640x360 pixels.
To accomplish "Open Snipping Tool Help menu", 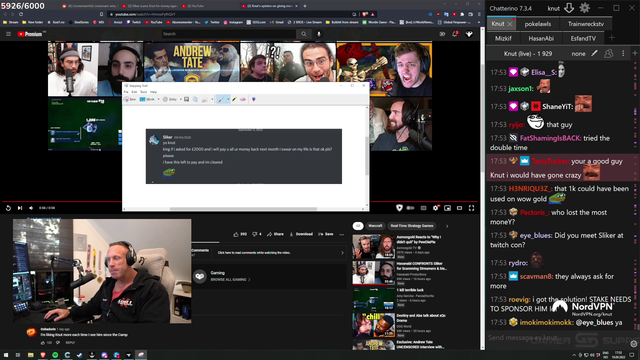I will click(153, 92).
